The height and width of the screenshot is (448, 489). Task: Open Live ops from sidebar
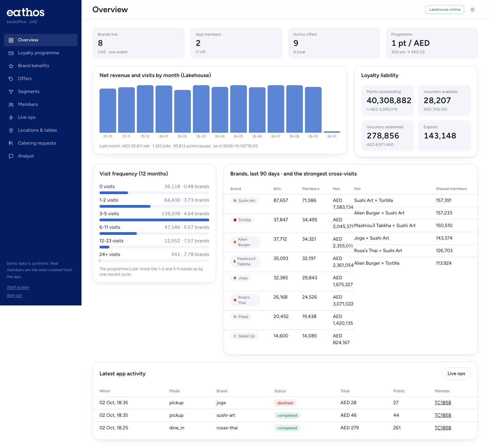(41, 117)
